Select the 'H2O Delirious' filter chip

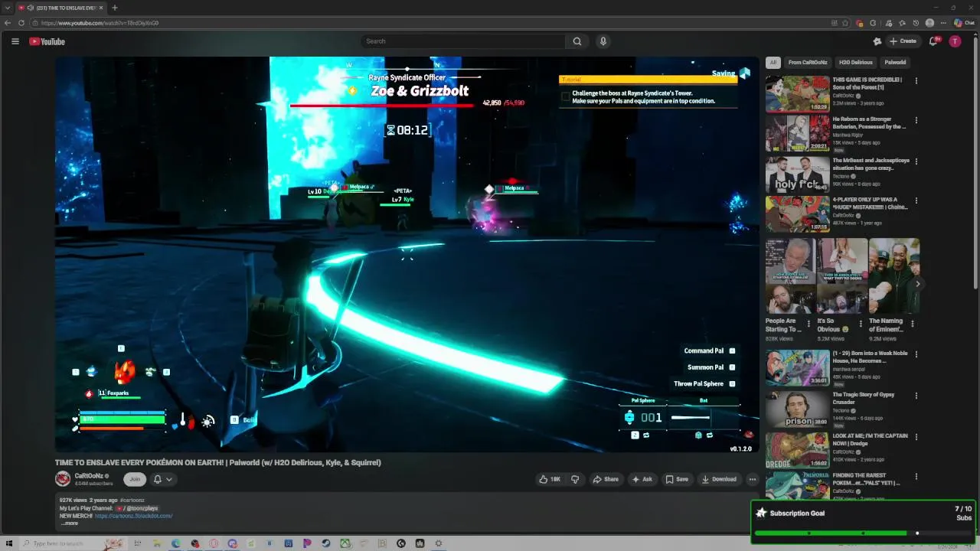point(855,62)
